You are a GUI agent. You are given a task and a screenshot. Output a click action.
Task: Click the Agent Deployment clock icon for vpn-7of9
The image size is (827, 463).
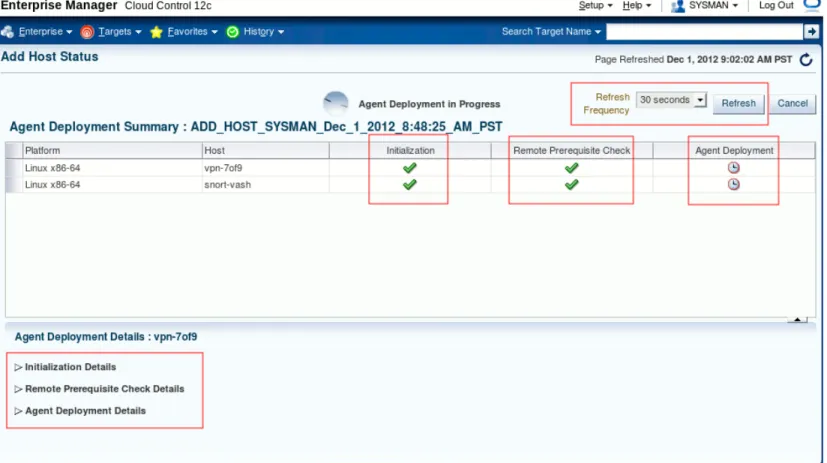734,168
